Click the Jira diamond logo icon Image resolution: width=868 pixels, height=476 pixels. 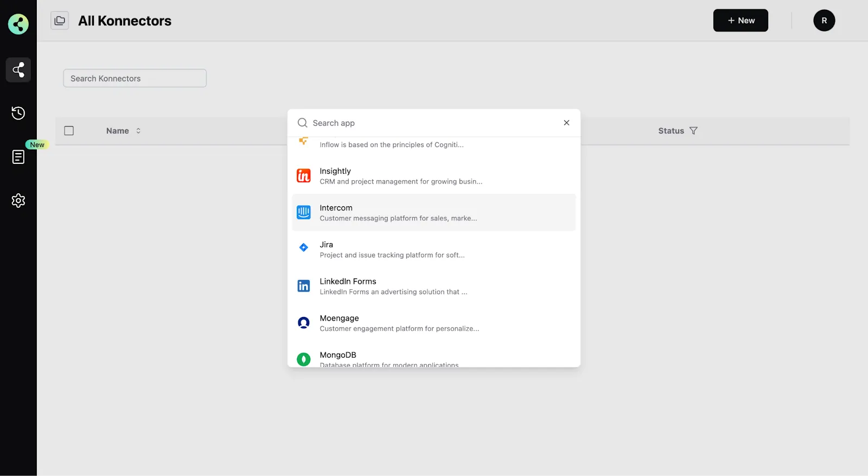304,247
